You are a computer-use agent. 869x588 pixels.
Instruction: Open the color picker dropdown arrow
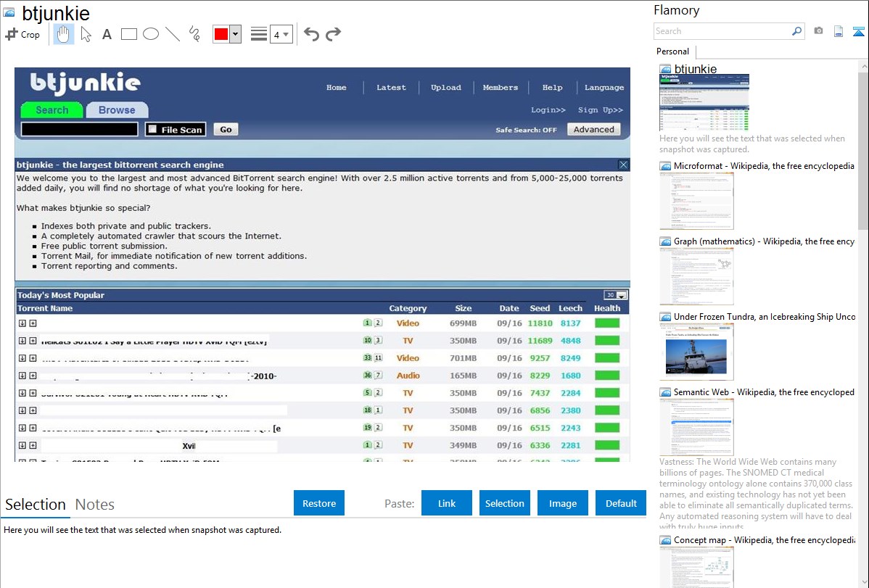tap(235, 34)
